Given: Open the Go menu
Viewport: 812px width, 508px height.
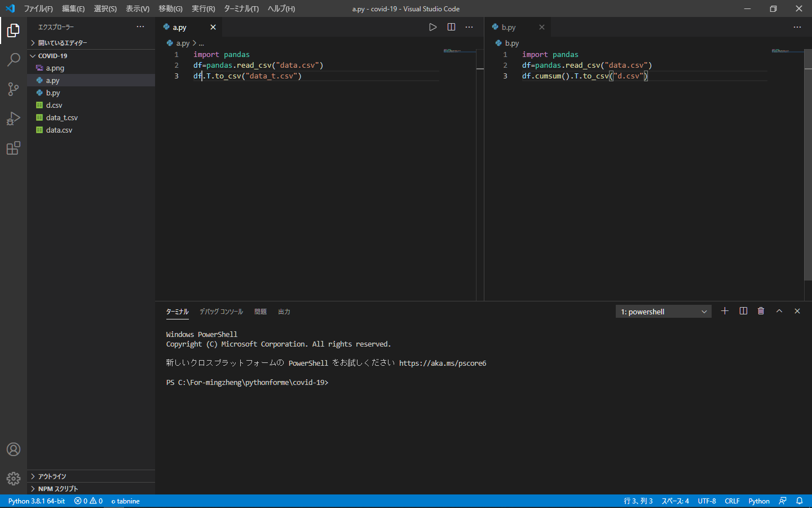Looking at the screenshot, I should 170,8.
